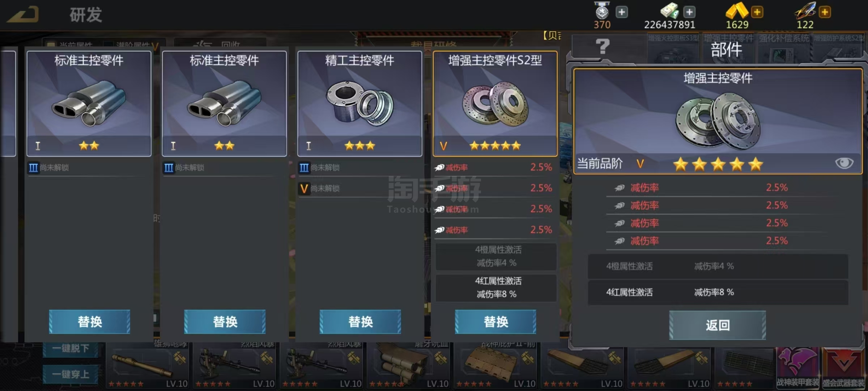Open the 盛会武器套装 set icon
868x391 pixels.
point(843,367)
